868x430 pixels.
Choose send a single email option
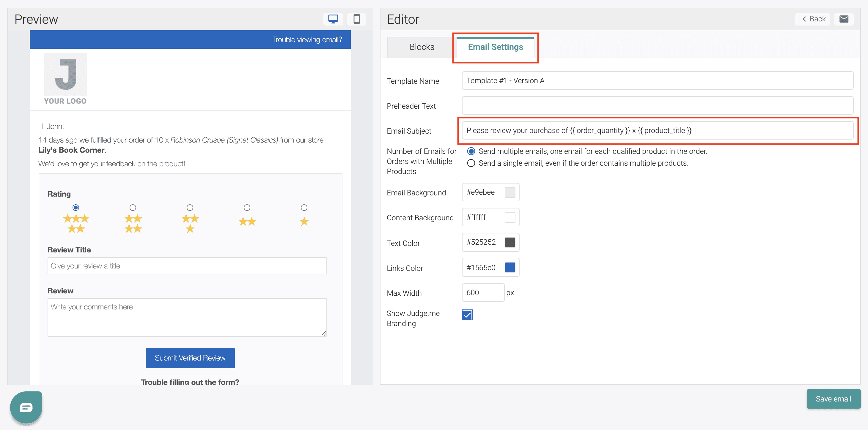(471, 163)
